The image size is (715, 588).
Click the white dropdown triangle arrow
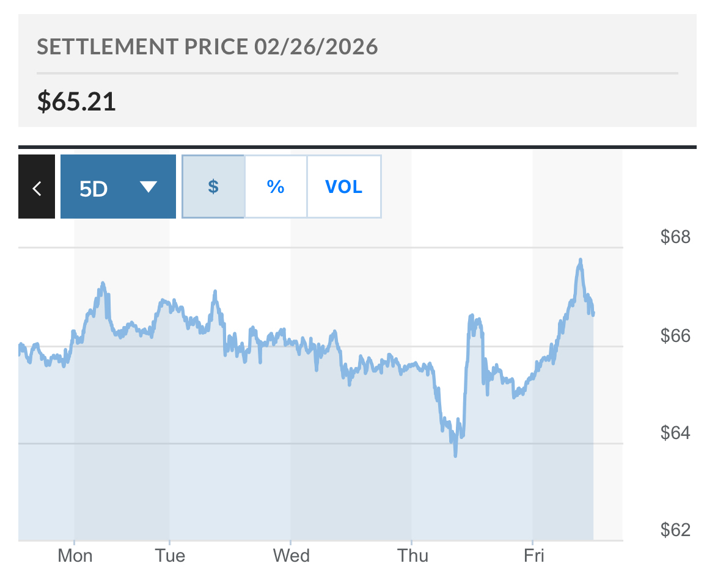tap(148, 187)
